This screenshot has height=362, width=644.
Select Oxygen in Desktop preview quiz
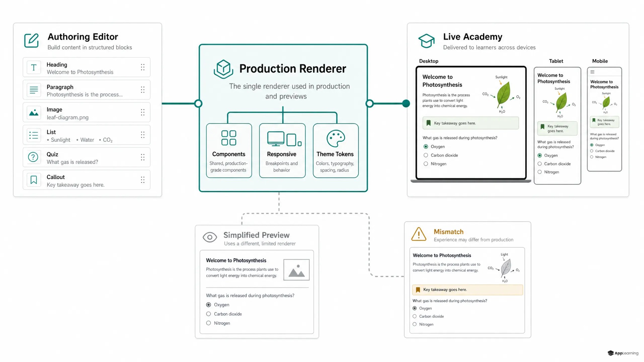[426, 146]
